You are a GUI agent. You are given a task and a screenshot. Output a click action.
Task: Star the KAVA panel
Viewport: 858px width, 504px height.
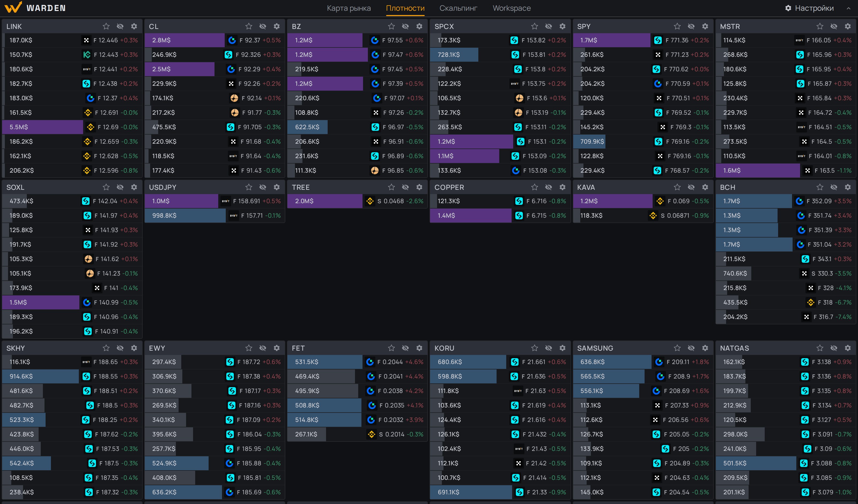coord(677,187)
